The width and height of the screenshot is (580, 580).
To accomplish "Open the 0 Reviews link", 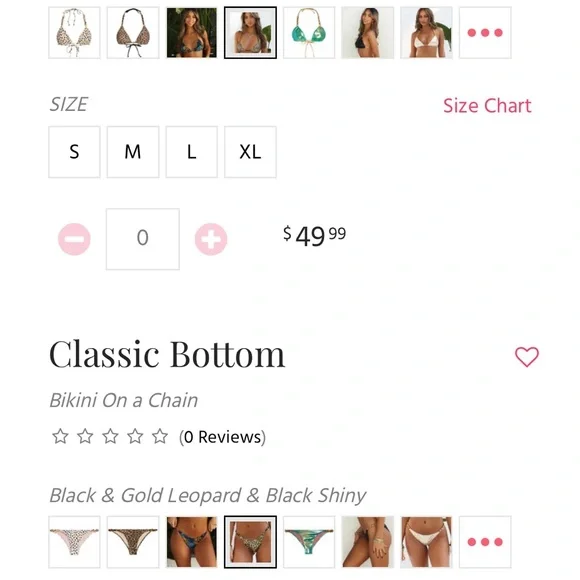I will pos(222,437).
